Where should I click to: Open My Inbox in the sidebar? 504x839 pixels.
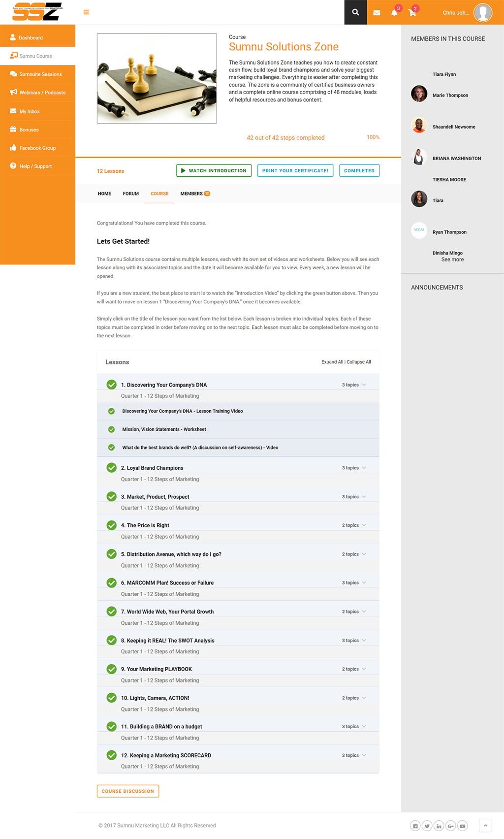tap(37, 111)
